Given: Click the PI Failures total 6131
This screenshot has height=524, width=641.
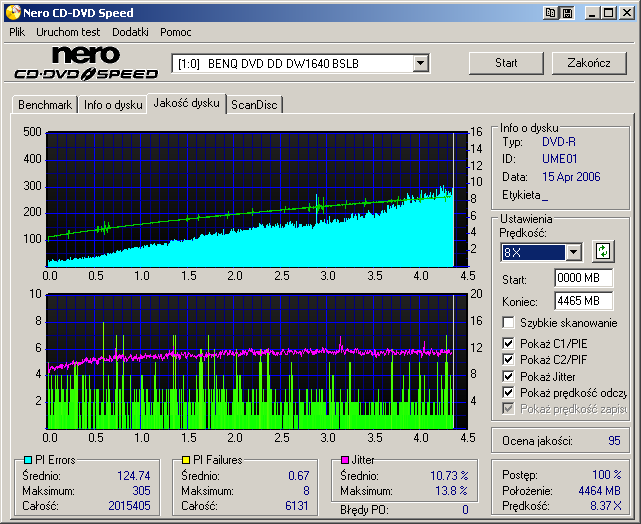Looking at the screenshot, I should coord(297,506).
